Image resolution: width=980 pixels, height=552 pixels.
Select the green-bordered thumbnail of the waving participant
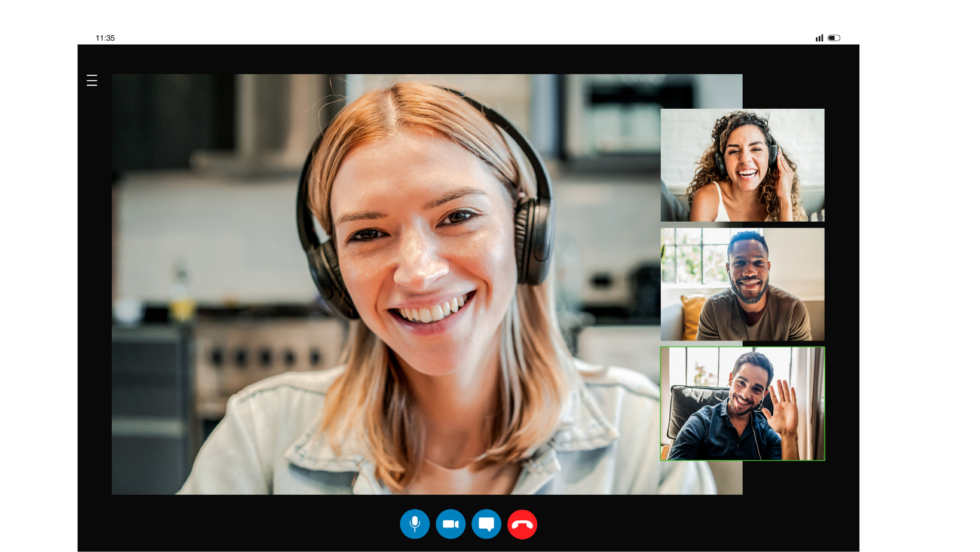pos(742,404)
